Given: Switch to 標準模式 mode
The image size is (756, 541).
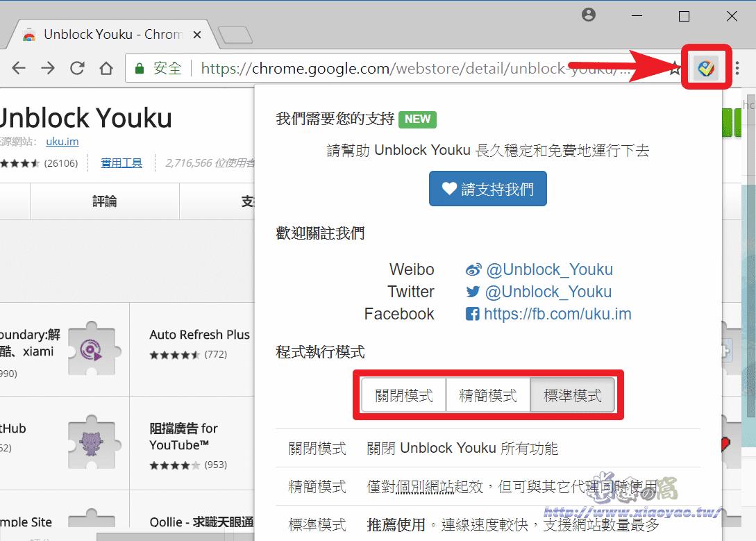Looking at the screenshot, I should coord(572,395).
